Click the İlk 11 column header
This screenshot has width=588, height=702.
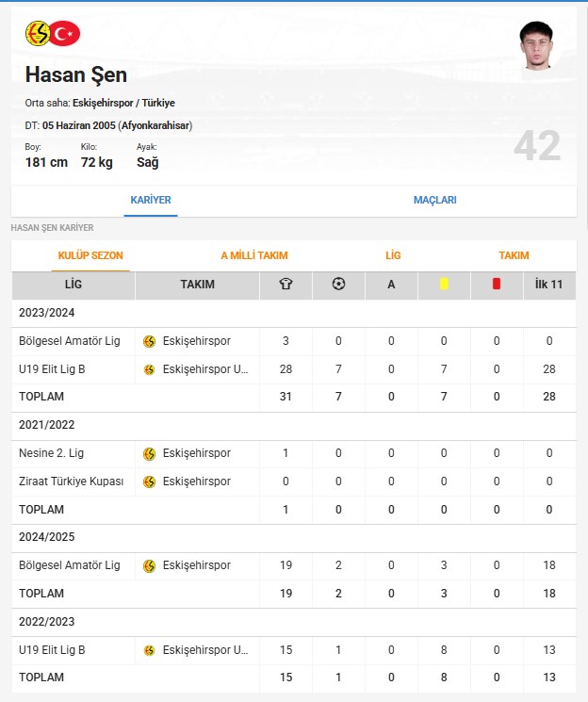pos(549,285)
